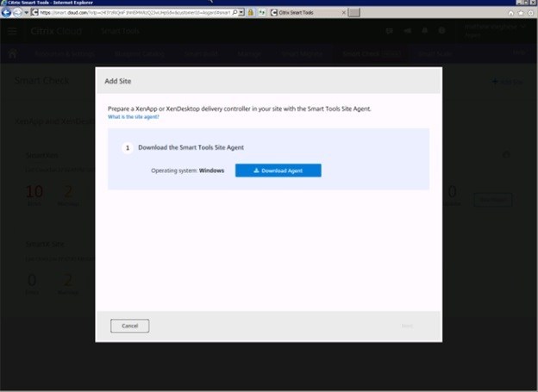
Task: Click the Smart Tools home icon
Action: coord(13,53)
